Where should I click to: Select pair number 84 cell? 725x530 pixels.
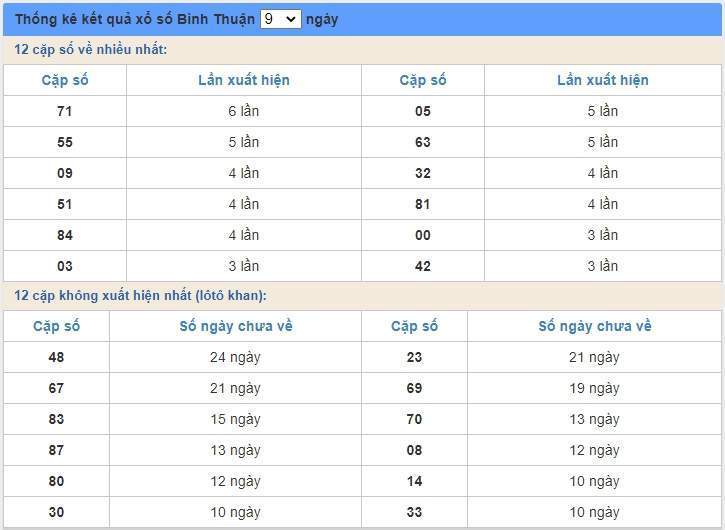(x=65, y=235)
